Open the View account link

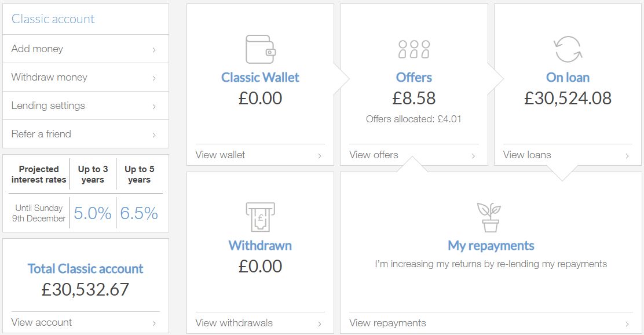coord(86,322)
